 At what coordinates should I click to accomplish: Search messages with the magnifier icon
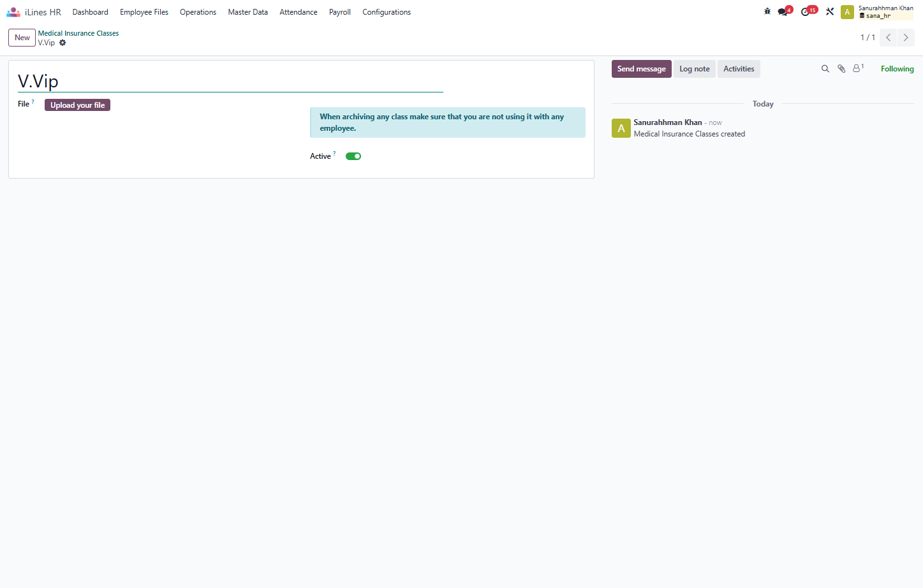point(825,69)
